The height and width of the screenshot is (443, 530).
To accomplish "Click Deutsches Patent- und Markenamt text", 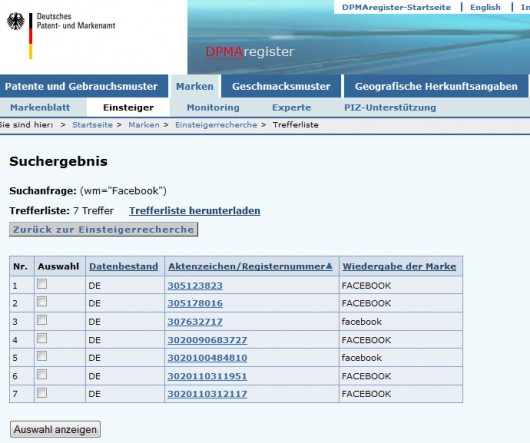I will (x=76, y=21).
